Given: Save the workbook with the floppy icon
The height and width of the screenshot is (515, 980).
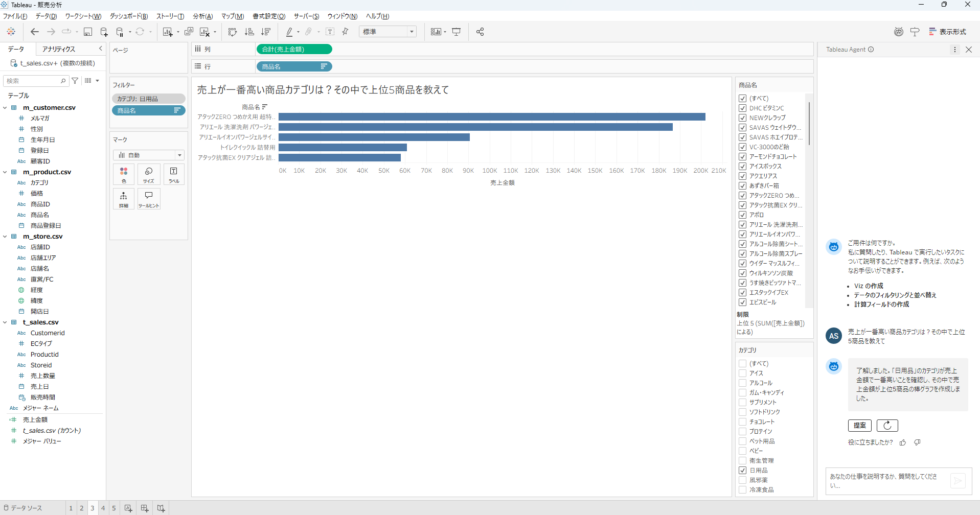Looking at the screenshot, I should pos(88,32).
